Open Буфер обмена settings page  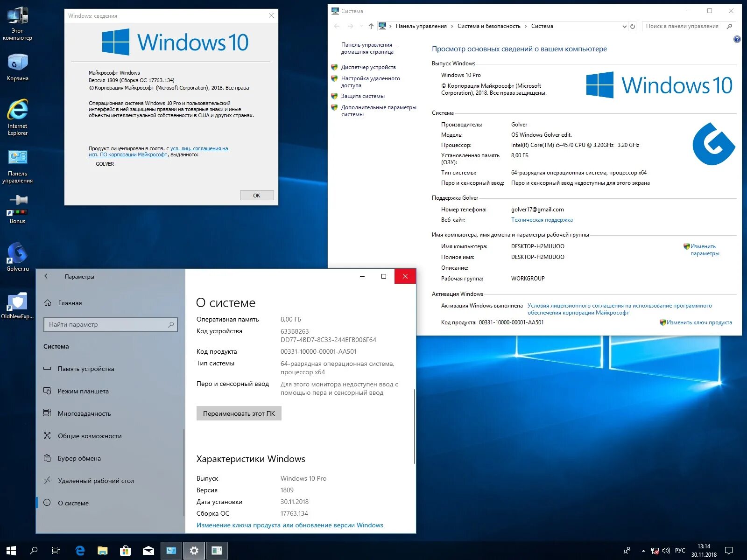tap(110, 458)
